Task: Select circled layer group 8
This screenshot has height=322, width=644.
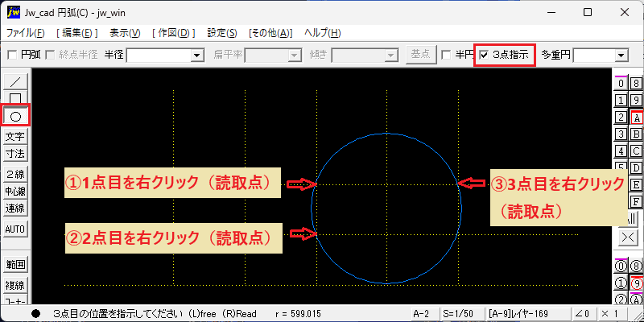Action: click(636, 266)
